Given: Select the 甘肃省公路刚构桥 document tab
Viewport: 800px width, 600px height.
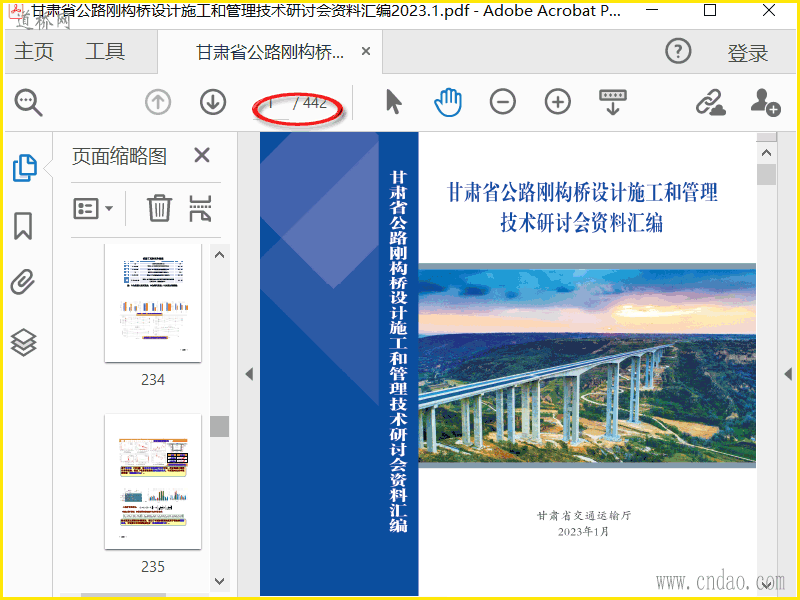Looking at the screenshot, I should click(270, 52).
